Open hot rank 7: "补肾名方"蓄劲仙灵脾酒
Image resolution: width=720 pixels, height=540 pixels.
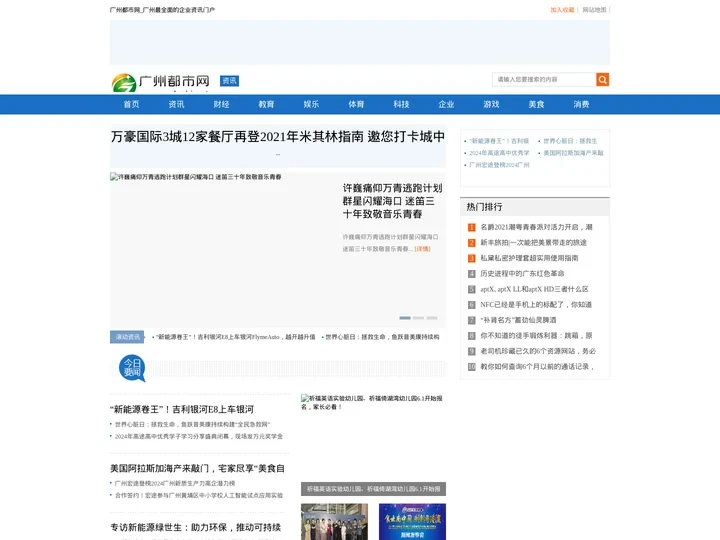coord(518,320)
